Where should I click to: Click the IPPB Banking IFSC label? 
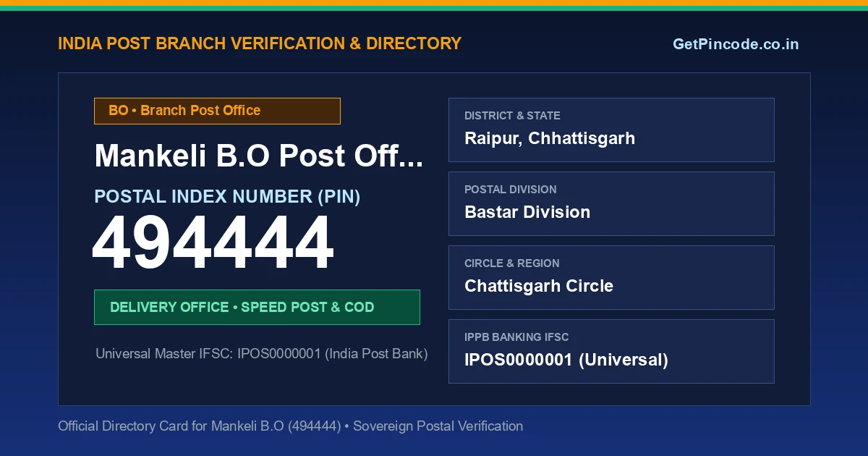click(x=516, y=337)
